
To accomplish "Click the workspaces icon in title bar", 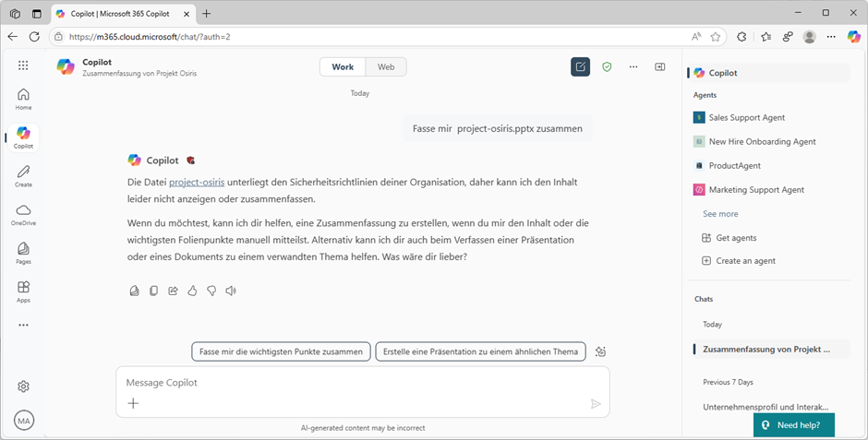I will point(16,14).
